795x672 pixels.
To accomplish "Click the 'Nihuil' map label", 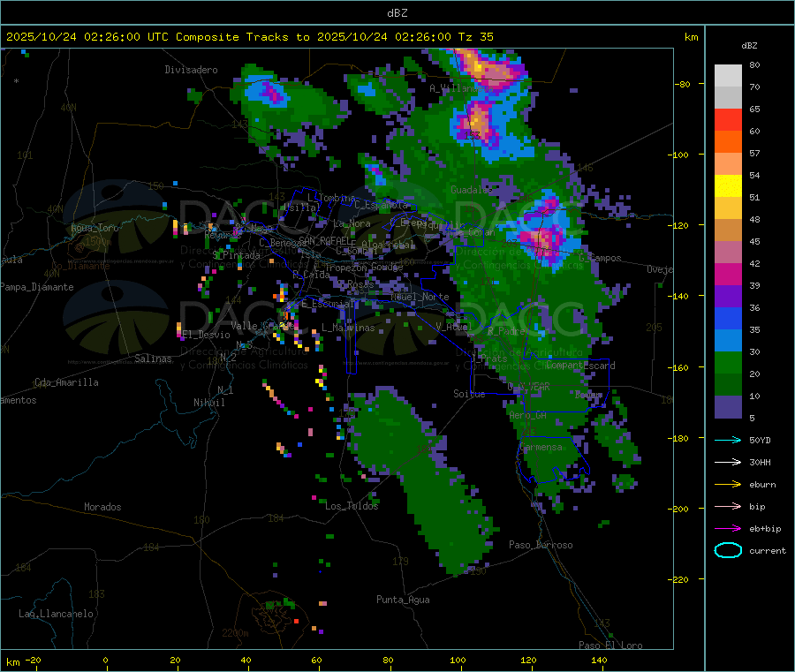I will pos(209,403).
